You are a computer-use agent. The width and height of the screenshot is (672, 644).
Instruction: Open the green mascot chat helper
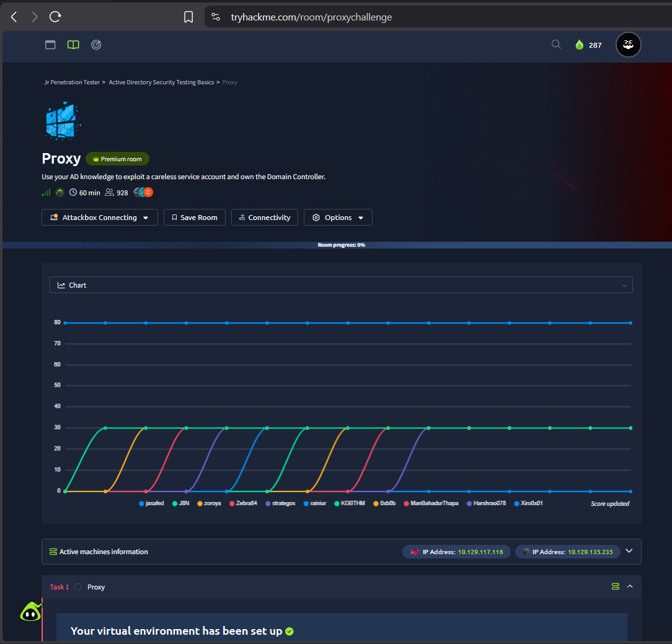[31, 612]
